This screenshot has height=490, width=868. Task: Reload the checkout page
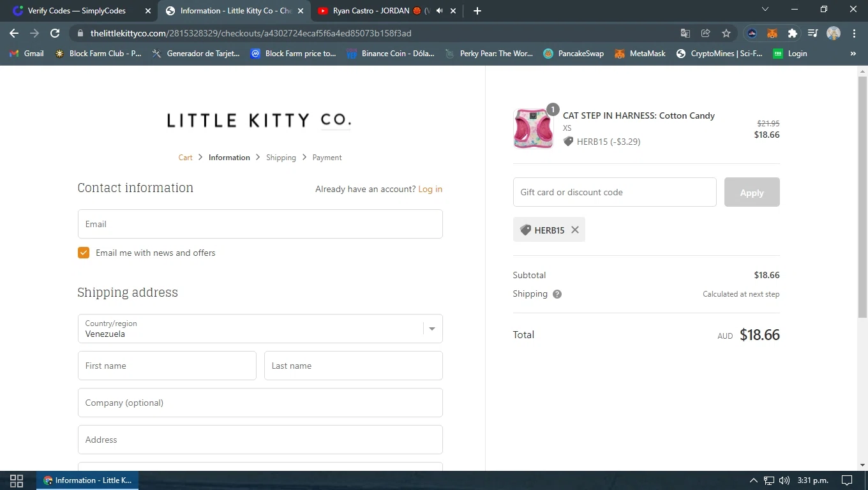(55, 33)
